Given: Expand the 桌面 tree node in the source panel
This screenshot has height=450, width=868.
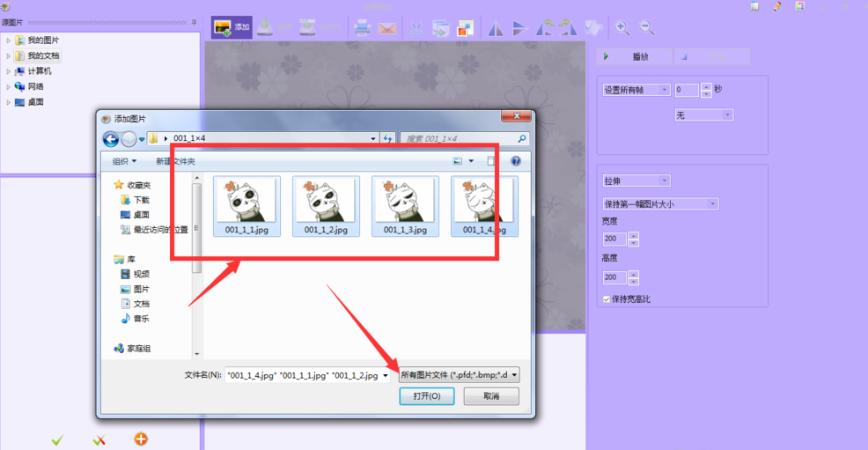Looking at the screenshot, I should [8, 102].
